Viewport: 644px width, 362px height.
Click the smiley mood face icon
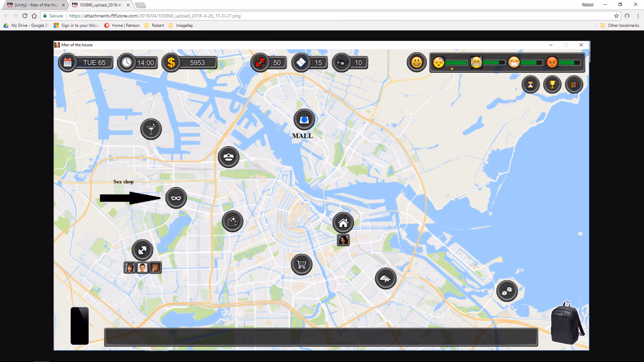click(417, 62)
